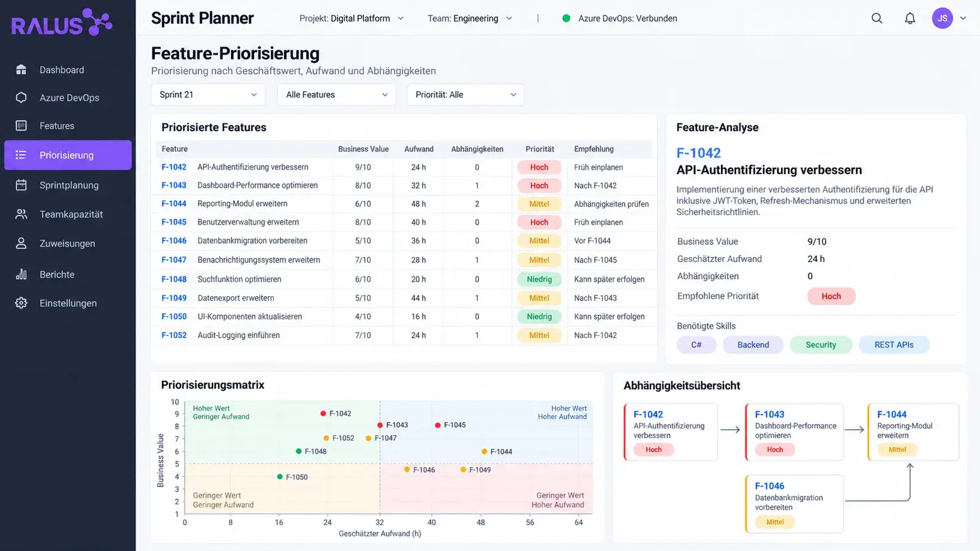Click the Einstellungen gear icon

[21, 303]
